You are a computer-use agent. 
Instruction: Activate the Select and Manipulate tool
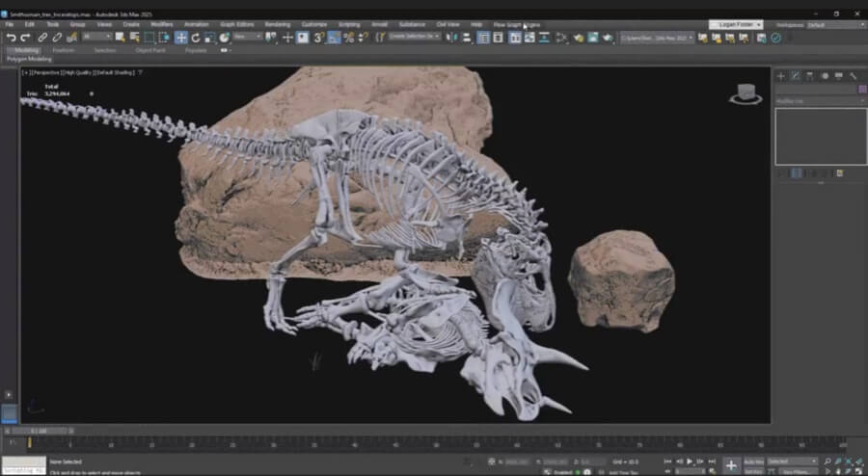(x=287, y=38)
